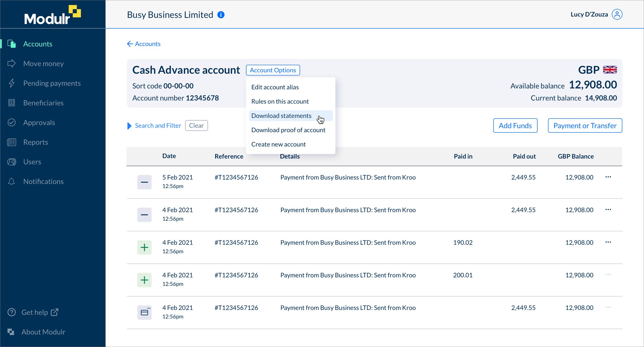Go to Pending payments in sidebar
The image size is (644, 347).
pos(52,83)
